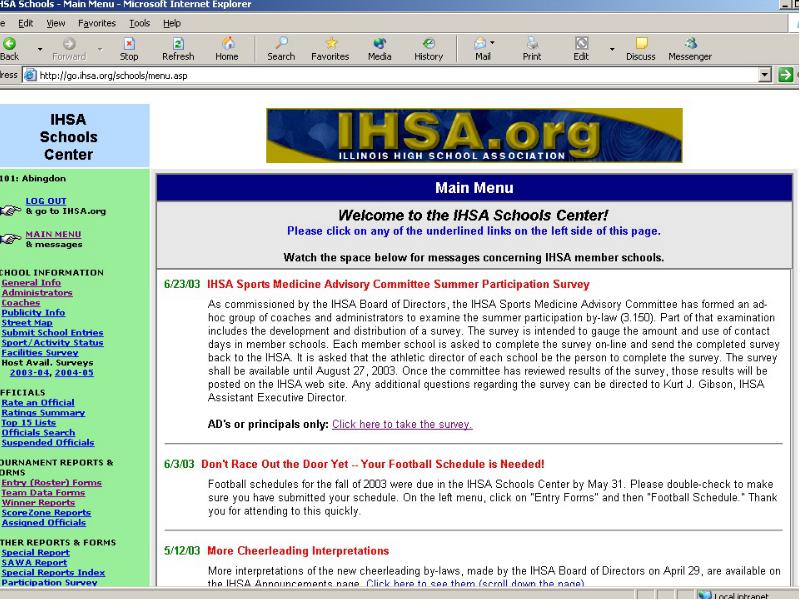This screenshot has height=600, width=800.
Task: Show browsing History icon
Action: coord(429,43)
